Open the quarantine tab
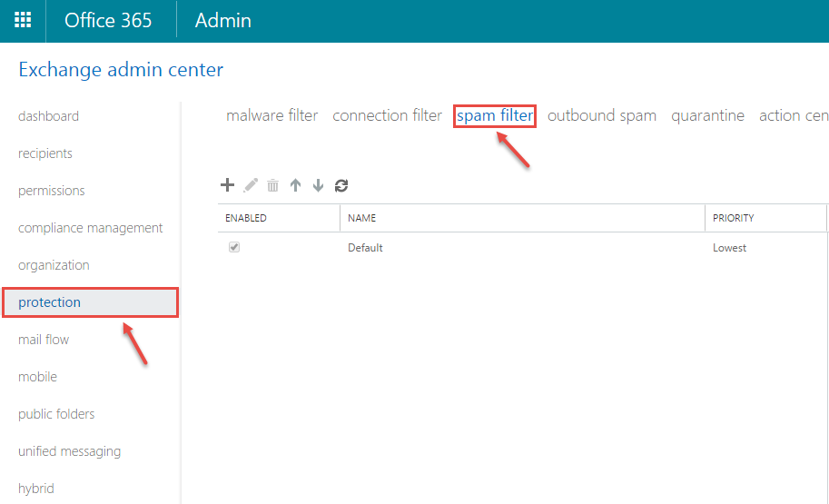Viewport: 829px width, 504px height. pyautogui.click(x=707, y=116)
